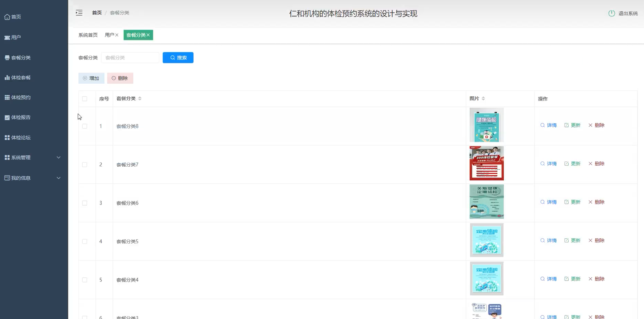
Task: Click the pink 删除 batch delete button
Action: (120, 78)
